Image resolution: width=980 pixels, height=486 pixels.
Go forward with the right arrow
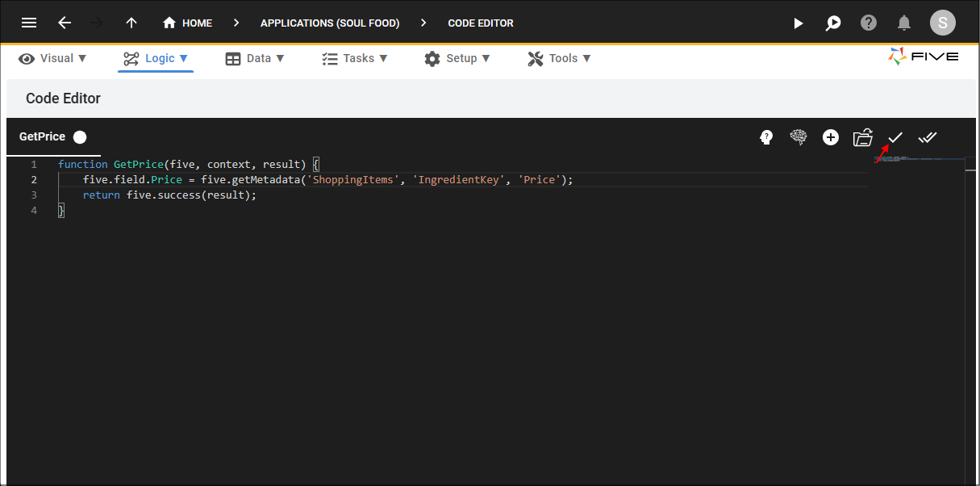click(98, 23)
